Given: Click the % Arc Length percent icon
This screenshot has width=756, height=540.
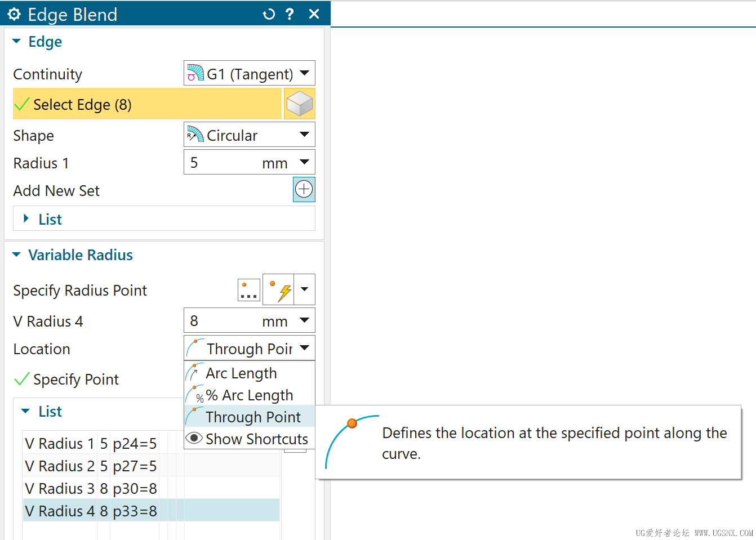Looking at the screenshot, I should (x=195, y=395).
